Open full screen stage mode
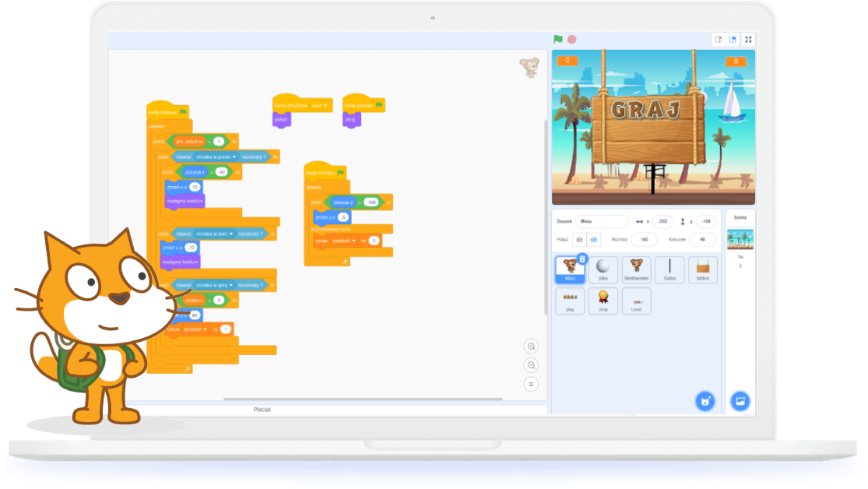 (x=748, y=39)
